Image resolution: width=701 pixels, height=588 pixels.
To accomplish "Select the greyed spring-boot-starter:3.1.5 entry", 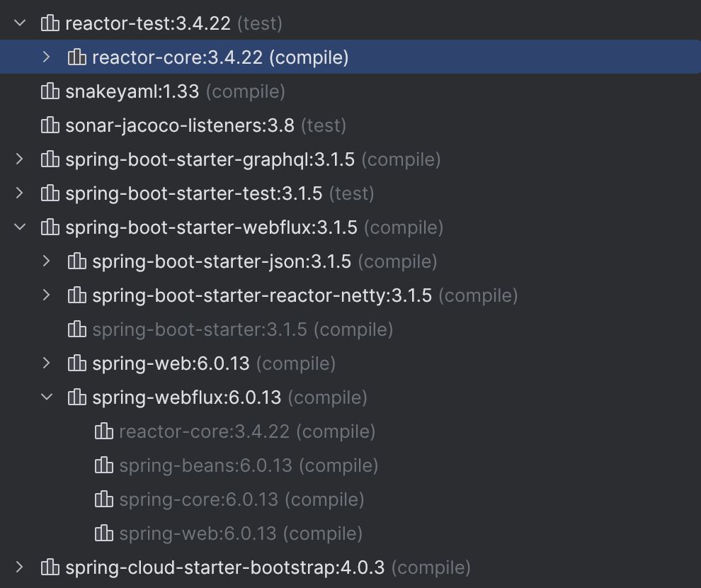I will [x=199, y=329].
